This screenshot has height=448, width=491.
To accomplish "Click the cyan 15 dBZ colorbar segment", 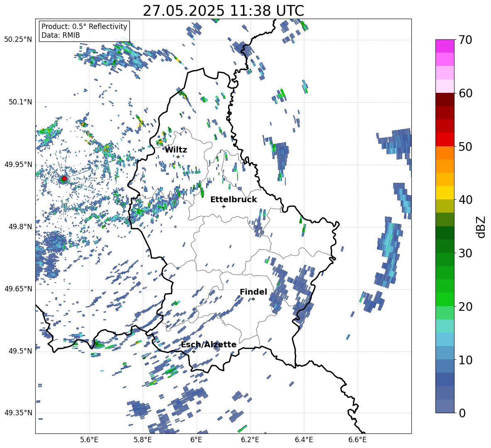I will click(445, 326).
